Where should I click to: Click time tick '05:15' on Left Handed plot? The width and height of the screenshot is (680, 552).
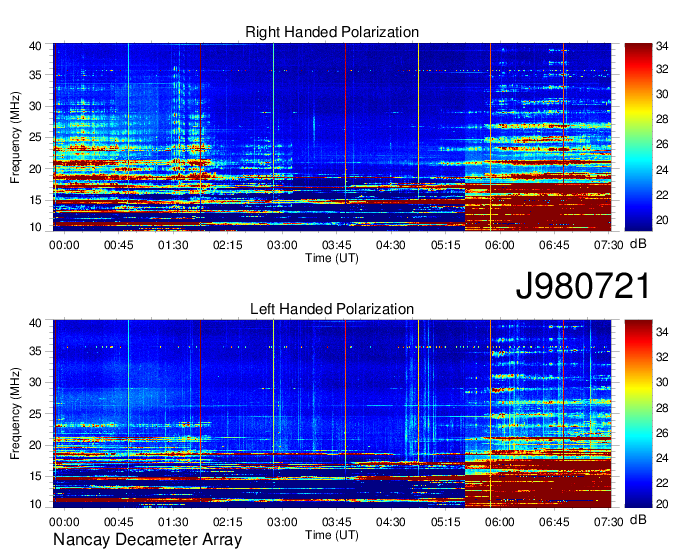[445, 522]
